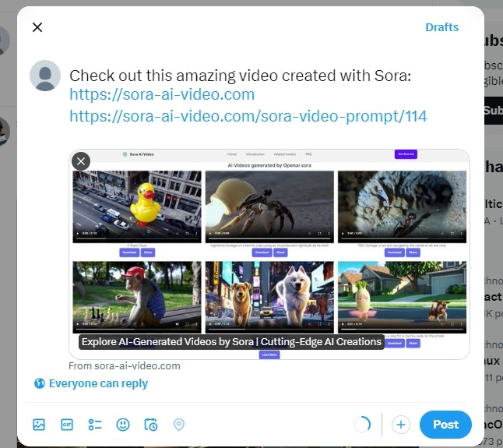This screenshot has width=503, height=448.
Task: Schedule the post with calendar icon
Action: (x=151, y=425)
